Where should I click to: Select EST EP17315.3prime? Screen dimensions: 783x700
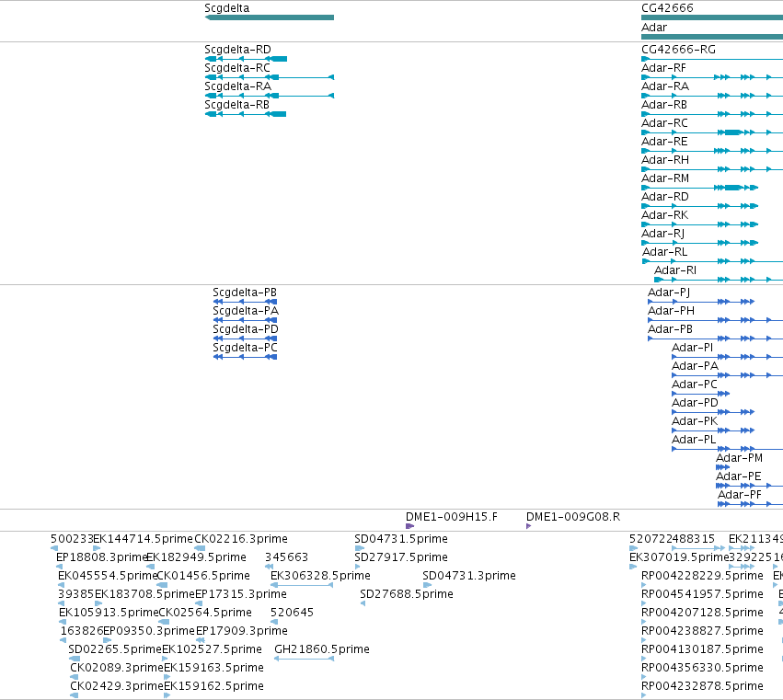point(241,594)
